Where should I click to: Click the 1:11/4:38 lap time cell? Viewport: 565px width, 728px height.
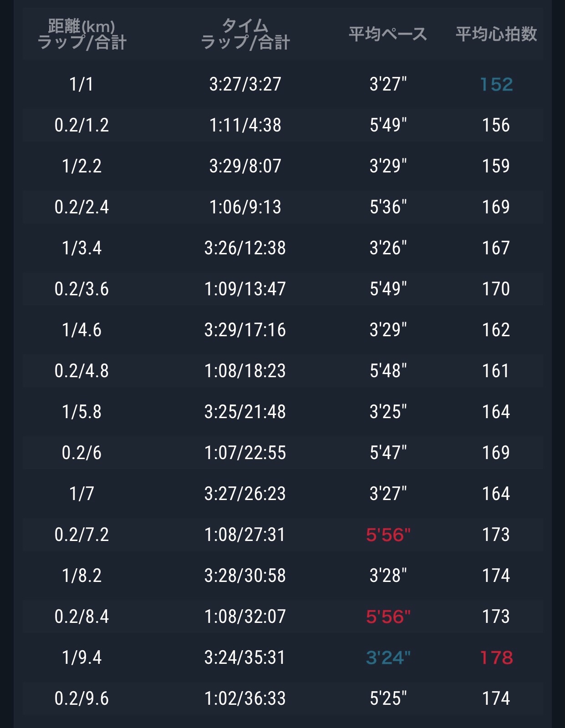click(x=245, y=125)
